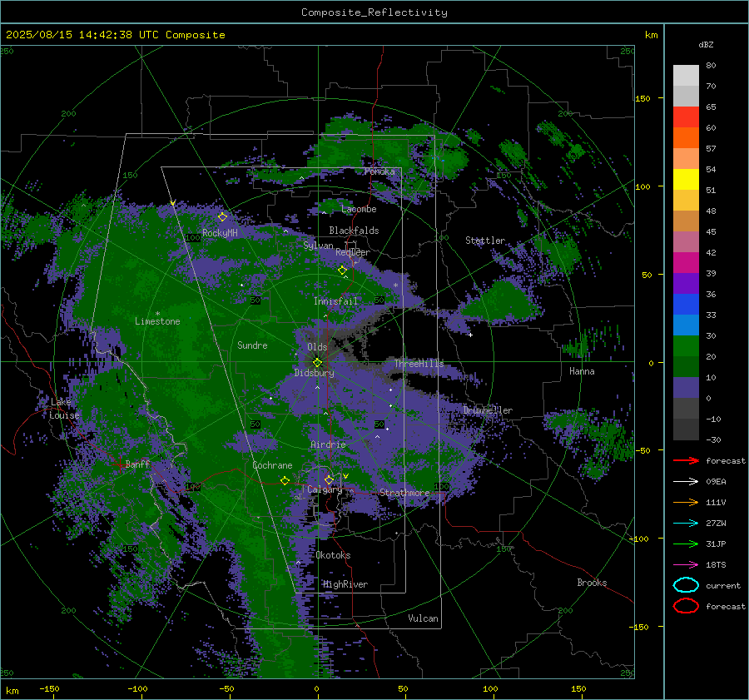Viewport: 749px width, 700px height.
Task: Click the yellow diamond marker near RedDeer
Action: pos(342,271)
